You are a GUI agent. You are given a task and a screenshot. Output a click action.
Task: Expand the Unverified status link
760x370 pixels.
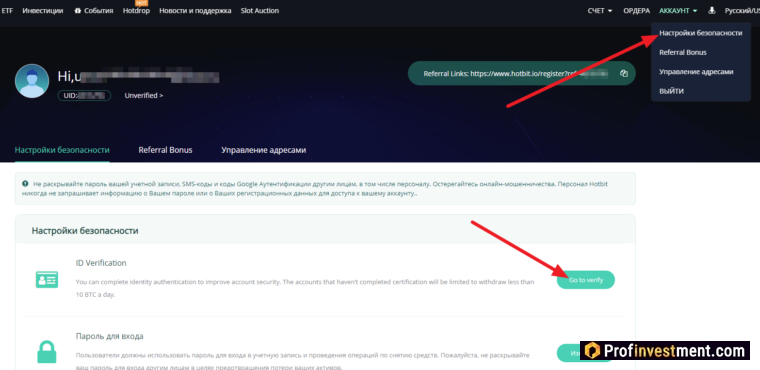(143, 96)
